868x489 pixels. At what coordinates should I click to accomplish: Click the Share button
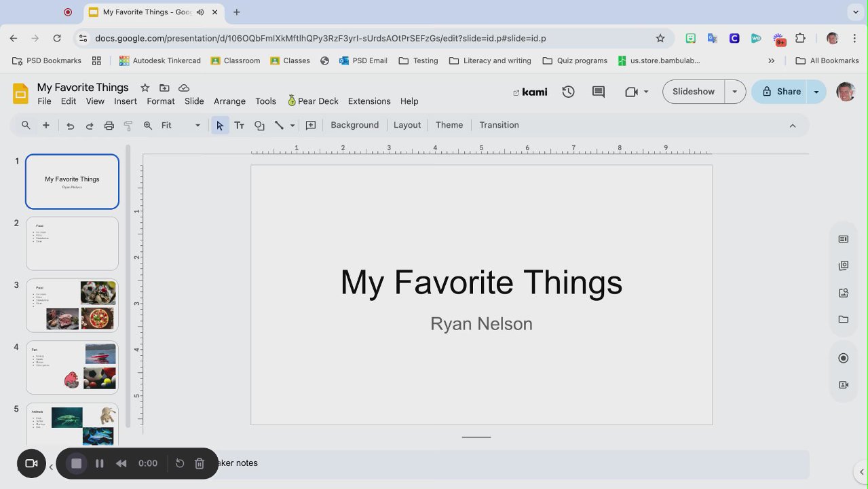pos(780,92)
